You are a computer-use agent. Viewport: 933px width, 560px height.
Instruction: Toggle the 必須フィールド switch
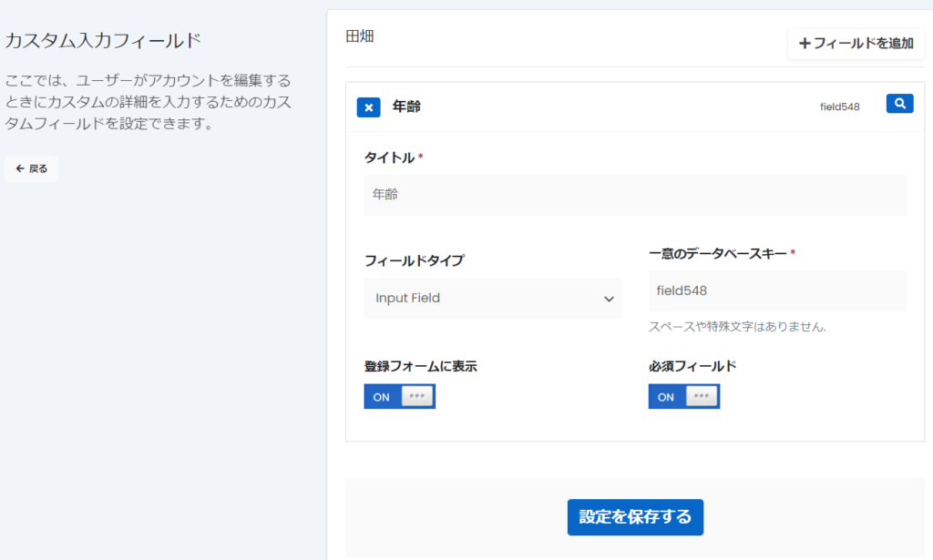[683, 396]
